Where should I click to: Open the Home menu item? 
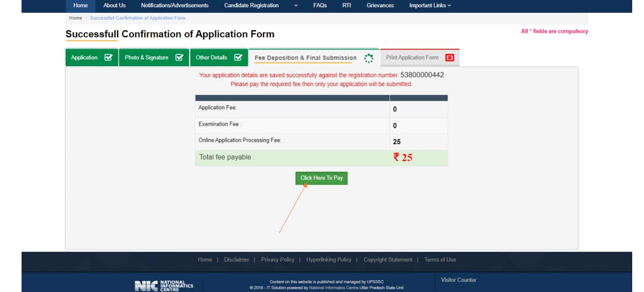point(81,6)
